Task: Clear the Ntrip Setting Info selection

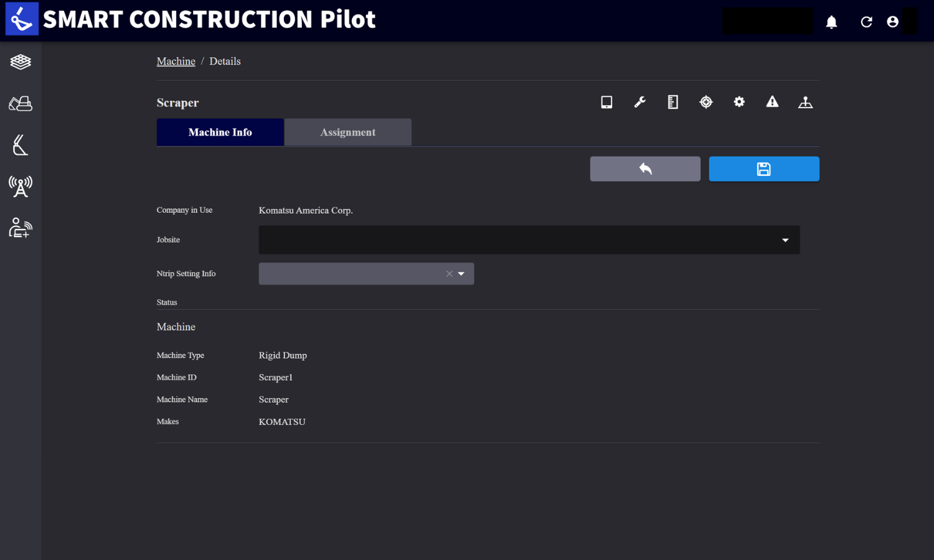Action: pyautogui.click(x=449, y=274)
